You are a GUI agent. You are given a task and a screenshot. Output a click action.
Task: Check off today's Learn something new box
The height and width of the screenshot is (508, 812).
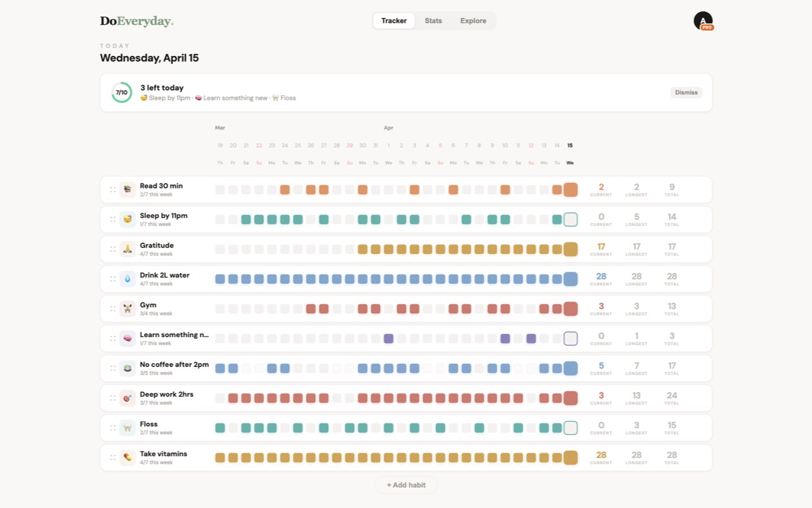570,338
